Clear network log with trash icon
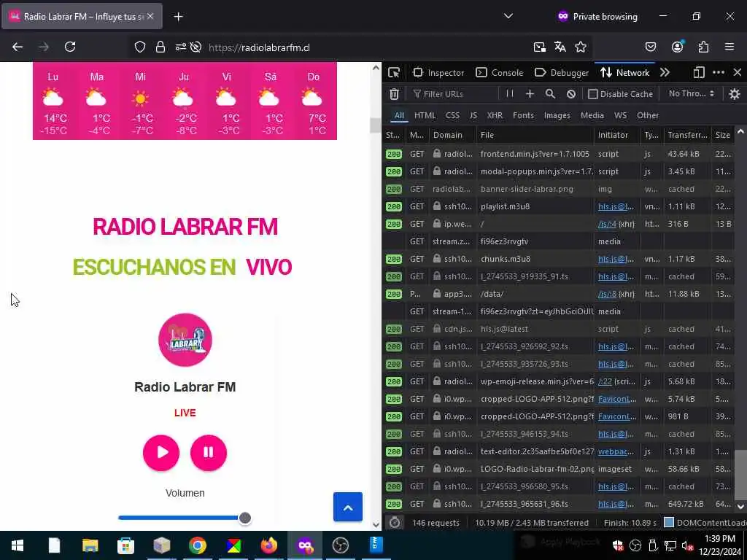Screen dimensions: 747x560 click(394, 94)
